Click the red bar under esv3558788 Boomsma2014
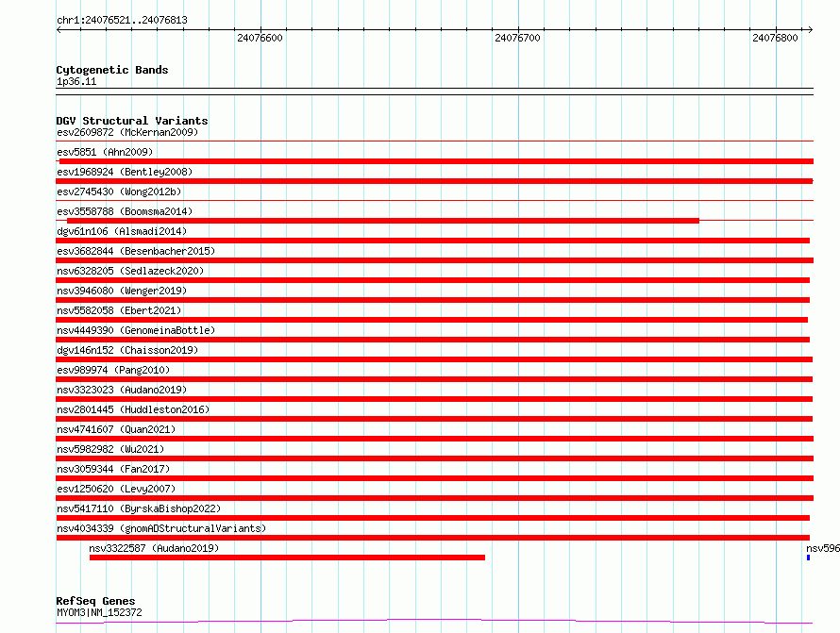Screen dimensions: 840x633 click(x=383, y=221)
